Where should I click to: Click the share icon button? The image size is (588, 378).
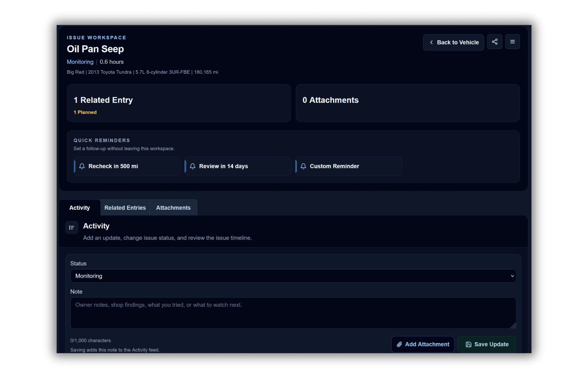[494, 42]
